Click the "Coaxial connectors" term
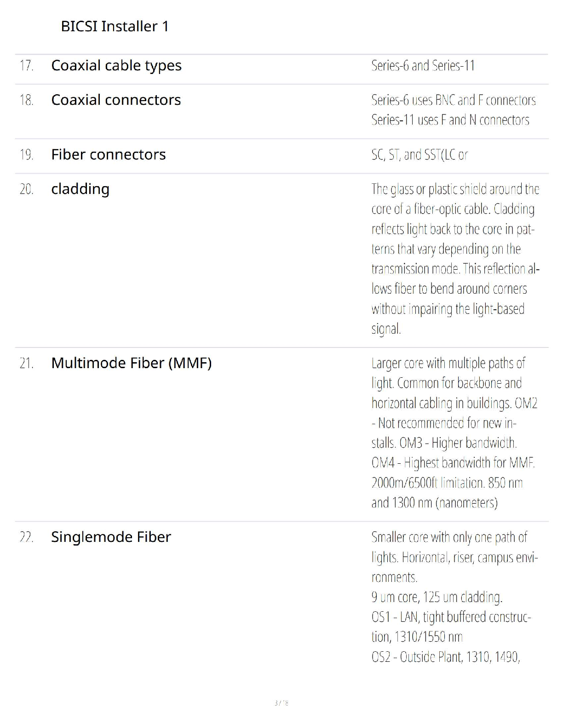The height and width of the screenshot is (728, 563). [x=116, y=100]
